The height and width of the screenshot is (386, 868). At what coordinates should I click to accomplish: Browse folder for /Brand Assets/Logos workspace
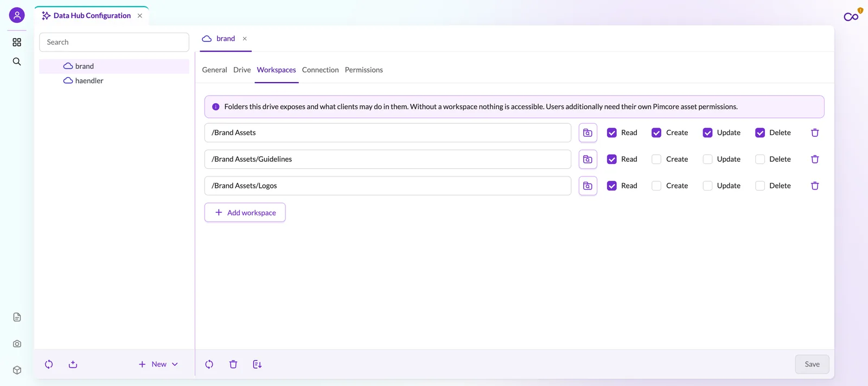pos(588,186)
